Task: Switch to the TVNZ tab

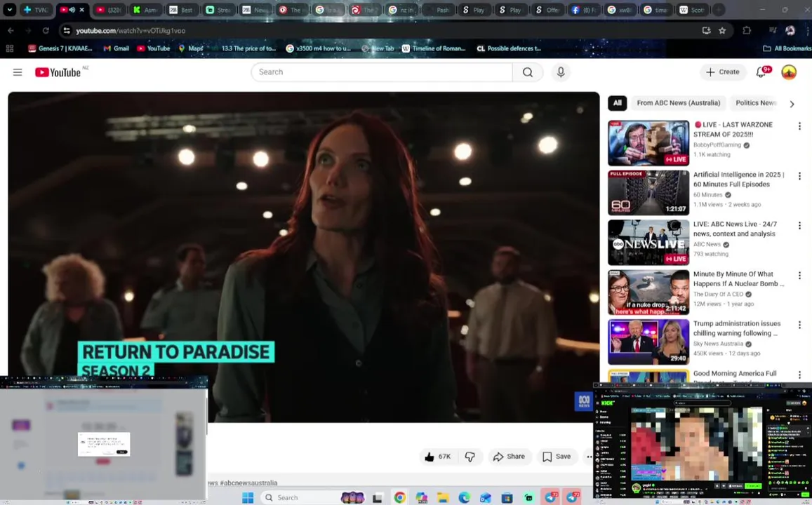Action: click(35, 10)
